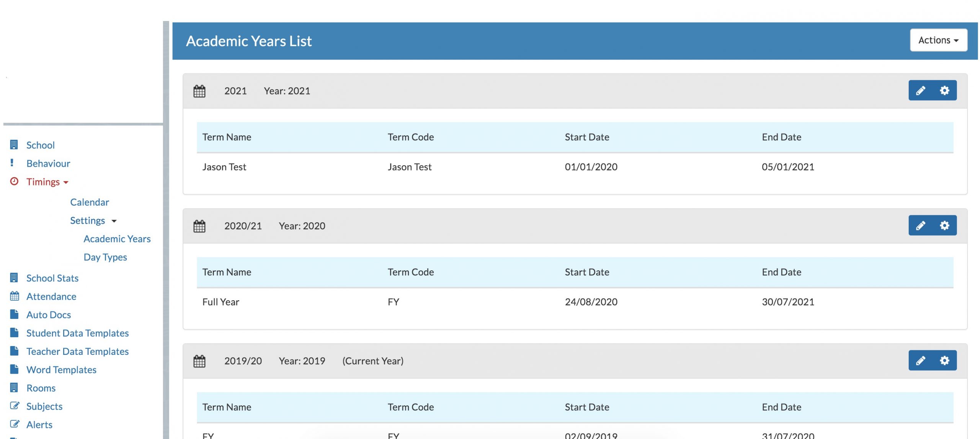Open Teacher Data Templates link
Viewport: 980px width, 439px height.
coord(77,351)
